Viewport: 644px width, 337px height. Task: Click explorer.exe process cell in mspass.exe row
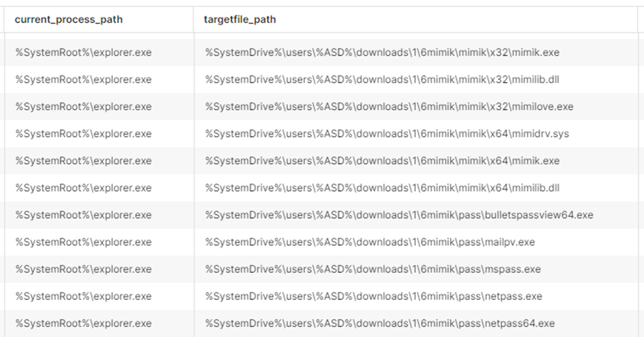84,269
